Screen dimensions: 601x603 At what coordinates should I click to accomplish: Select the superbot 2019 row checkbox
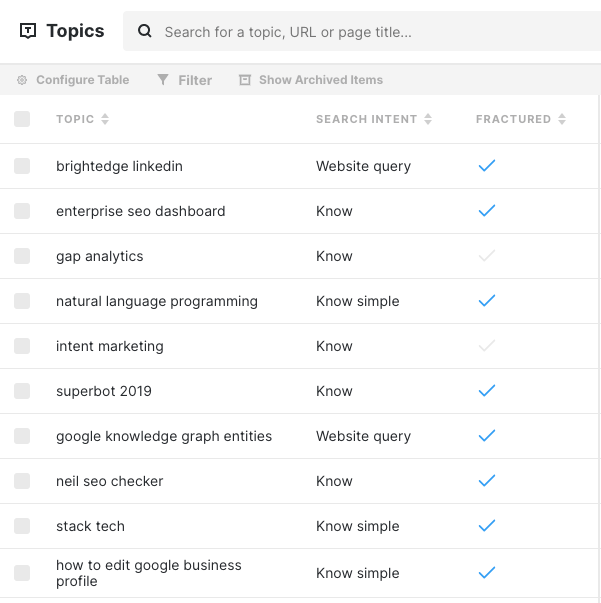coord(22,391)
